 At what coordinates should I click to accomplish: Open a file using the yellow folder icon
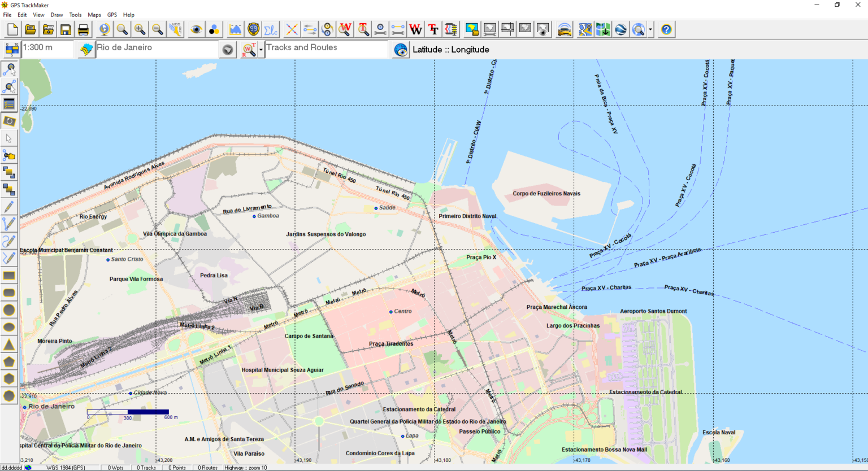[31, 29]
